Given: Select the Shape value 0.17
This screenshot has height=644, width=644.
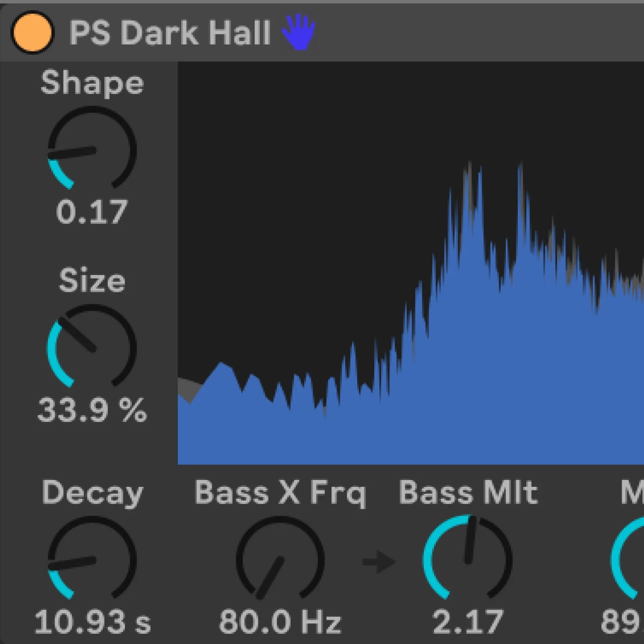Looking at the screenshot, I should (92, 212).
